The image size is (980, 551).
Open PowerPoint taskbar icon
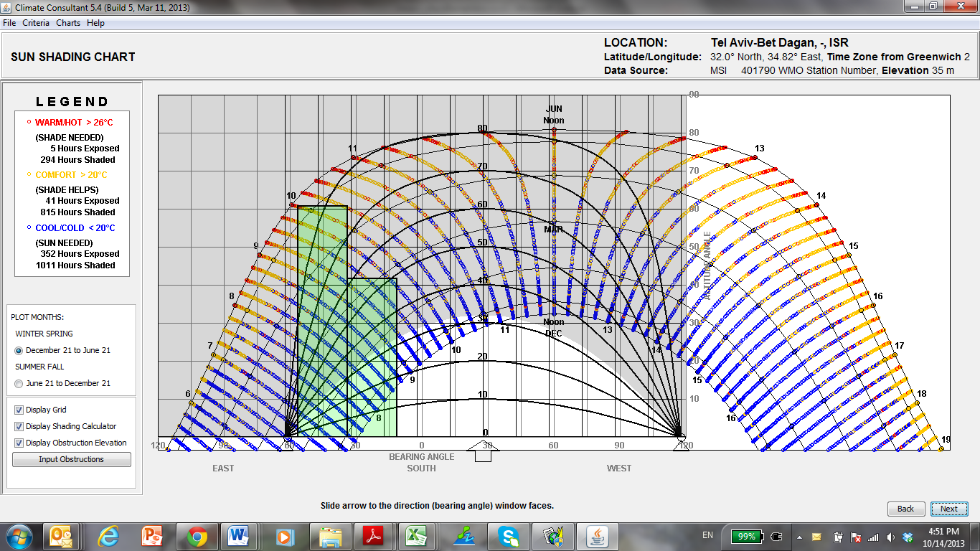(x=153, y=536)
